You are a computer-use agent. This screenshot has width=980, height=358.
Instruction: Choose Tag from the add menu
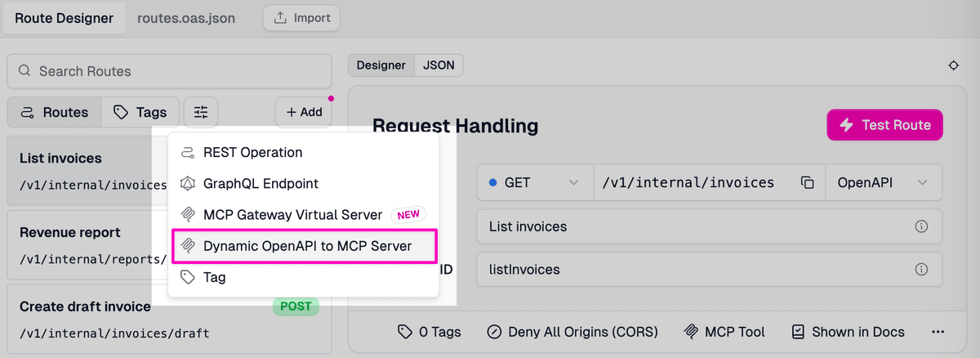303,277
